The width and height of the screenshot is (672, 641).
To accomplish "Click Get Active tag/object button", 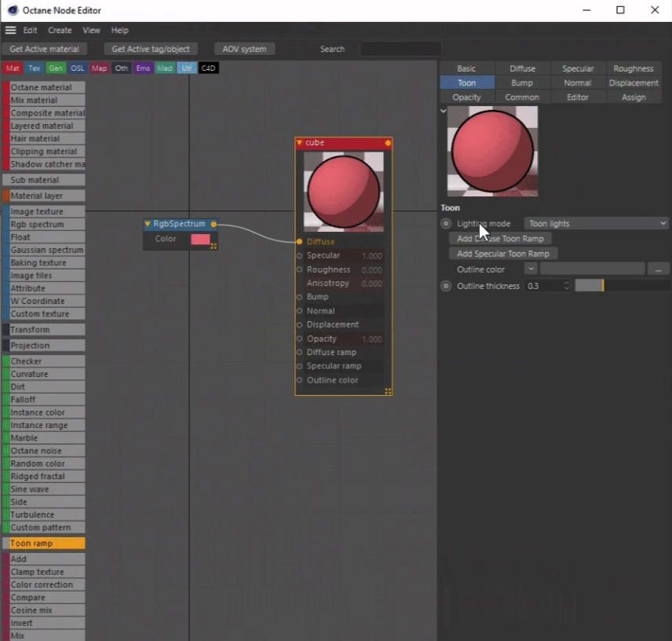I will click(151, 49).
